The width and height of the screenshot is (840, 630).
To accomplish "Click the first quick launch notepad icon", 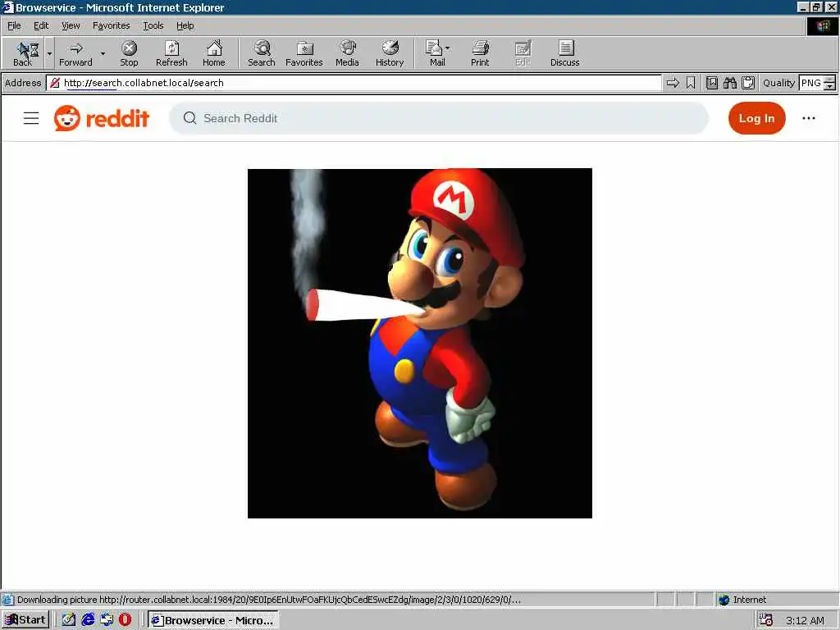I will point(69,620).
